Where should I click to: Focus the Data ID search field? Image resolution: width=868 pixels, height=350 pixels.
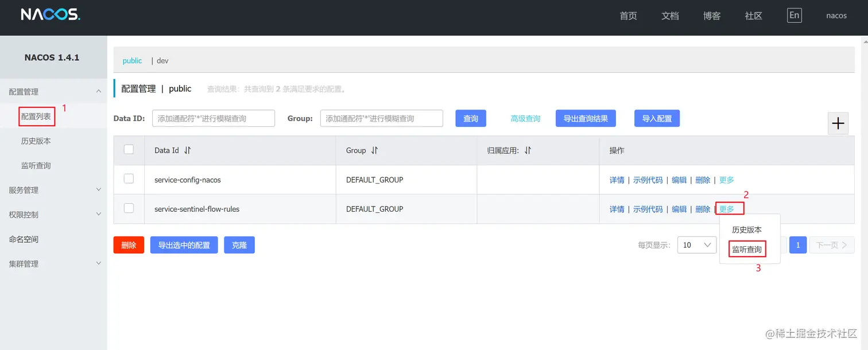pos(214,118)
